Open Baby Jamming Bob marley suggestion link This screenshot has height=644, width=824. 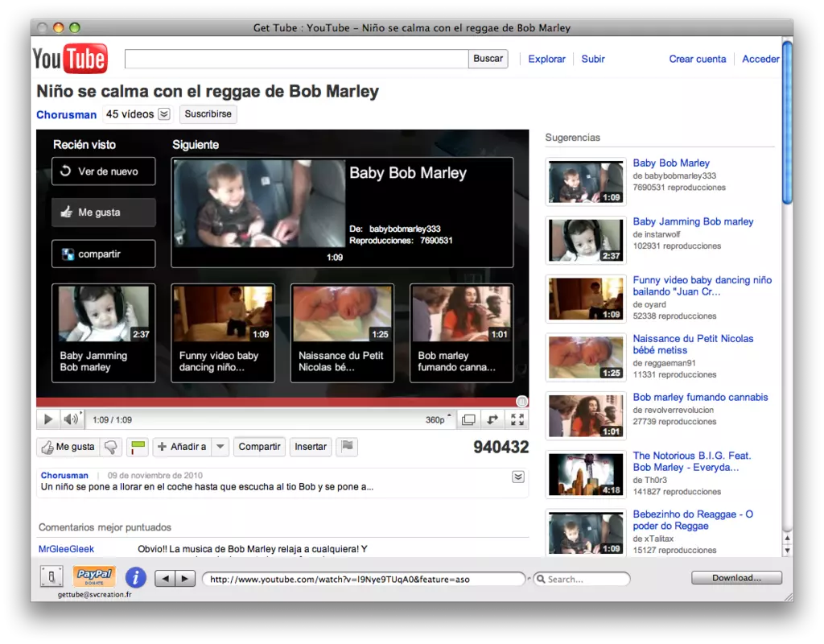(x=693, y=221)
